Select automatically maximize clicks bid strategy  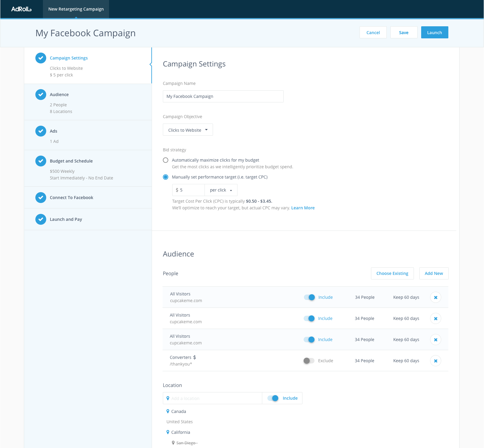pos(166,160)
